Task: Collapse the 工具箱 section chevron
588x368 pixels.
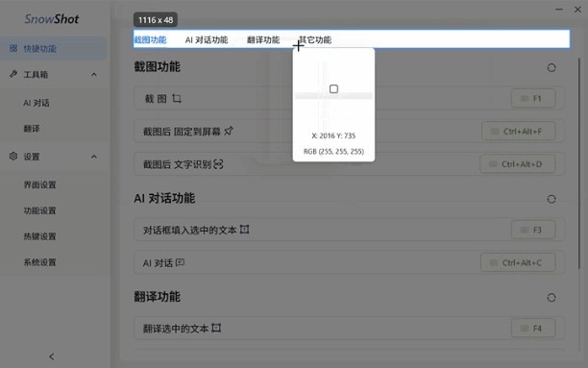Action: pyautogui.click(x=94, y=74)
